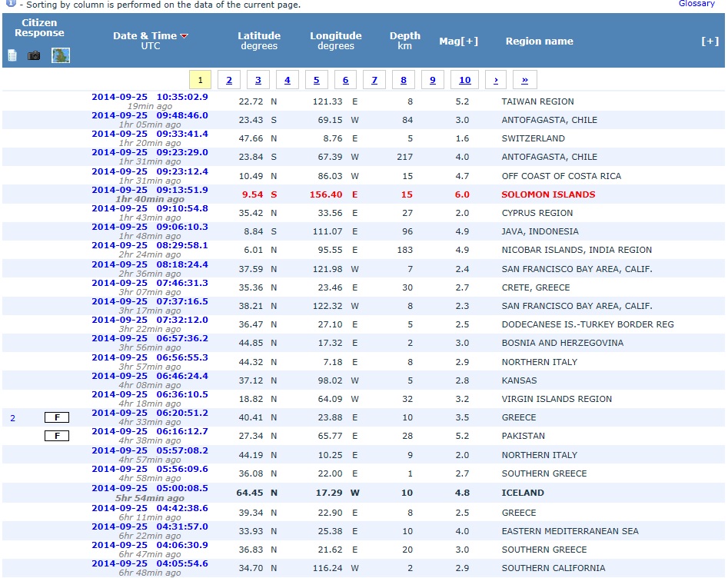728x578 pixels.
Task: Go to page 8 of results
Action: coord(404,80)
